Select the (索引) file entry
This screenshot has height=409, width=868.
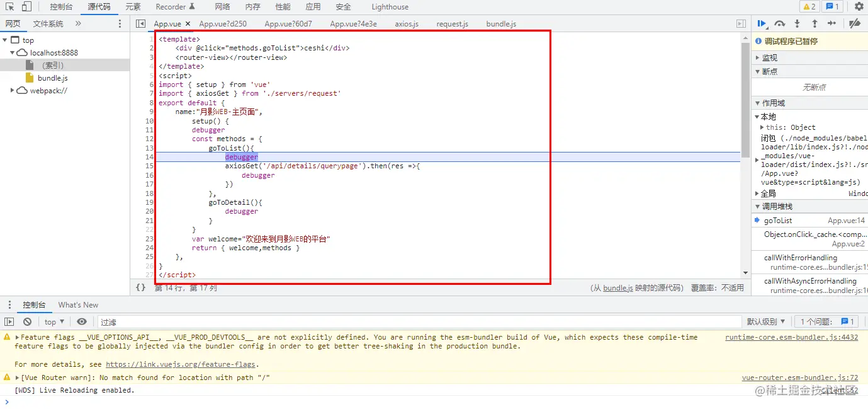[53, 66]
